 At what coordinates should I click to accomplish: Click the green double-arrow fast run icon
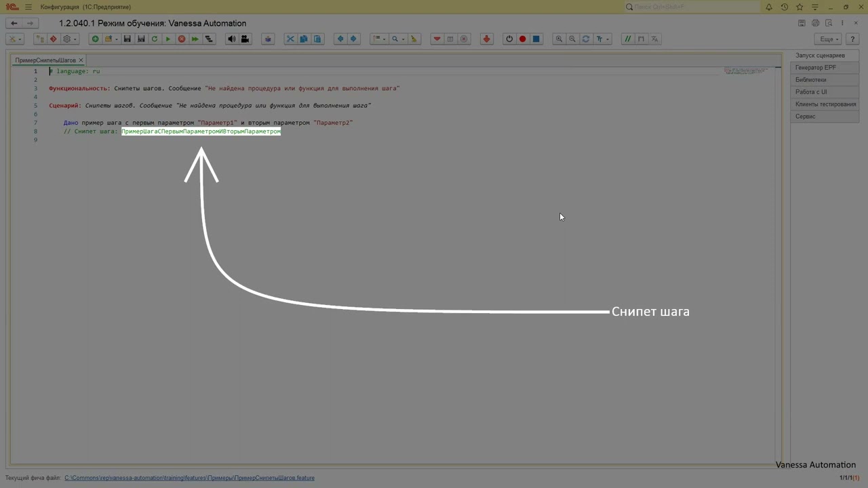click(x=195, y=39)
